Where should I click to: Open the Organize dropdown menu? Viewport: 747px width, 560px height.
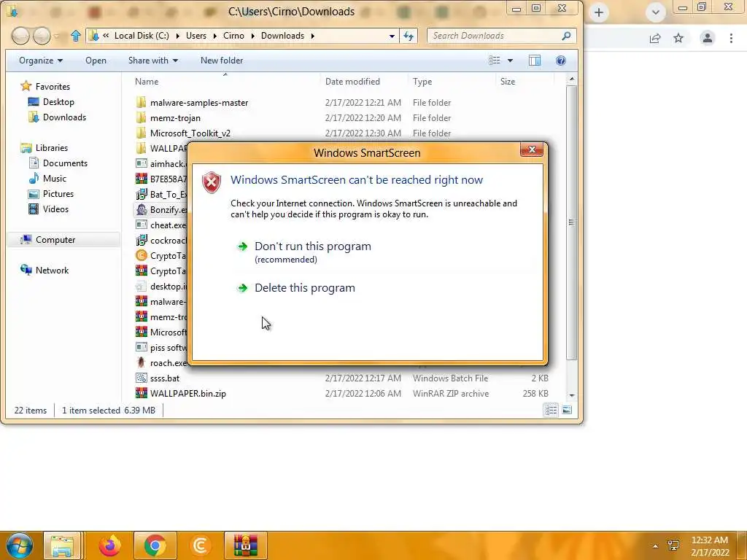[41, 61]
